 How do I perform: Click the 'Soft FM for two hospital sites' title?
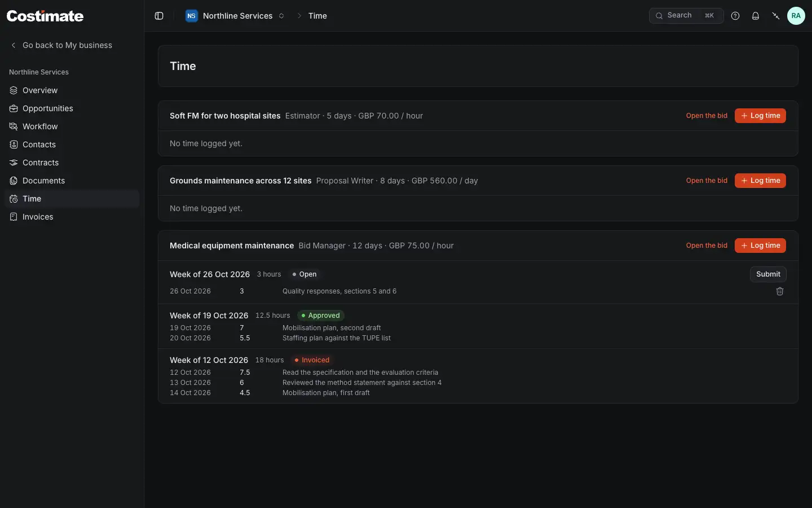tap(225, 116)
